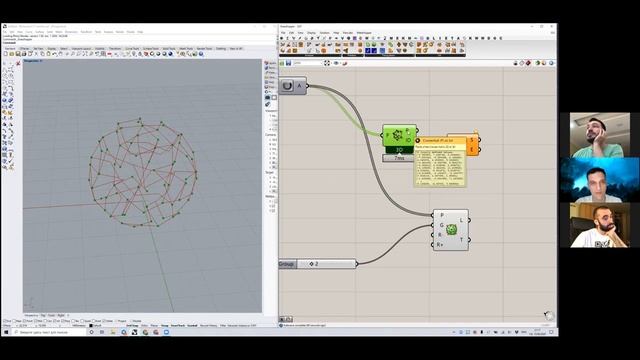Click the 7ms profiler label under green component
The height and width of the screenshot is (360, 640).
click(x=399, y=158)
